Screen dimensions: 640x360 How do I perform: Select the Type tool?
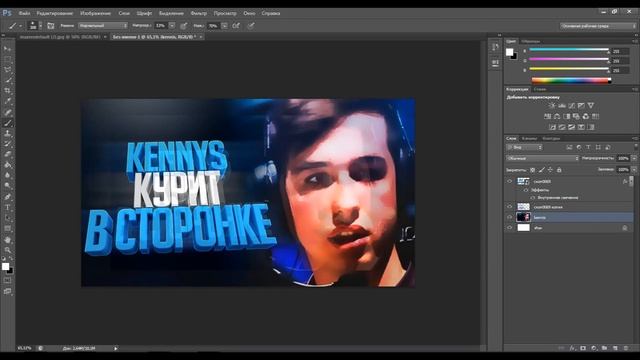(8, 207)
